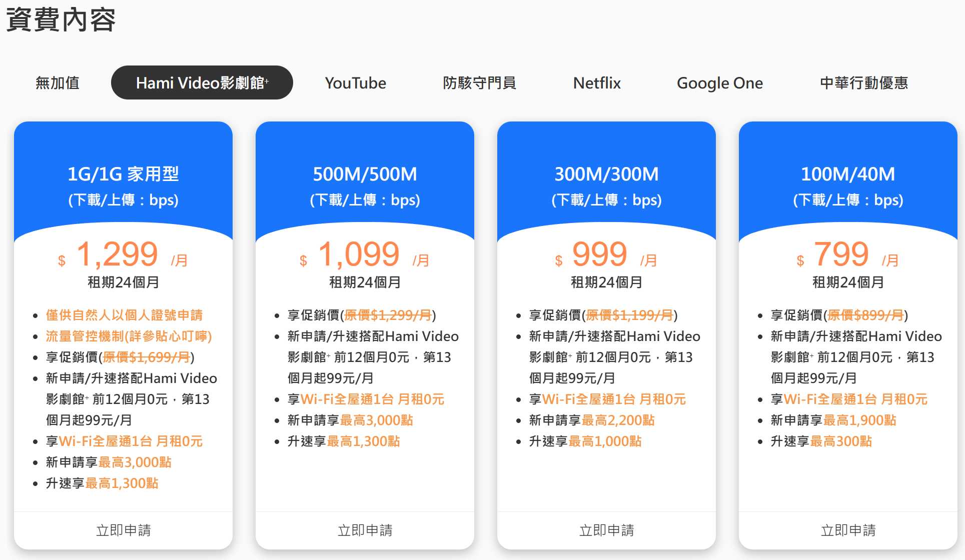The height and width of the screenshot is (560, 965).
Task: Apply for the 300M/300M plan
Action: [x=606, y=530]
